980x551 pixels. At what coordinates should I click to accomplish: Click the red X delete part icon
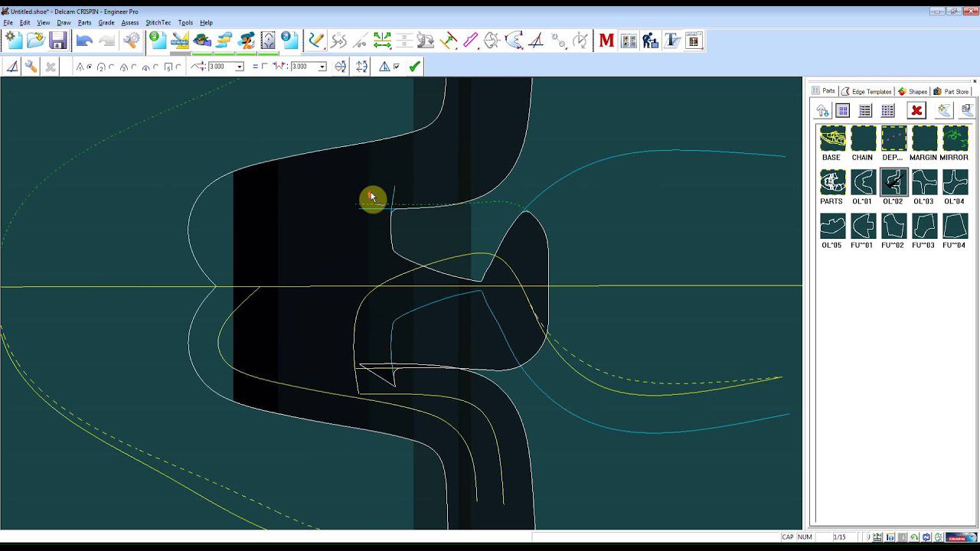pos(916,111)
